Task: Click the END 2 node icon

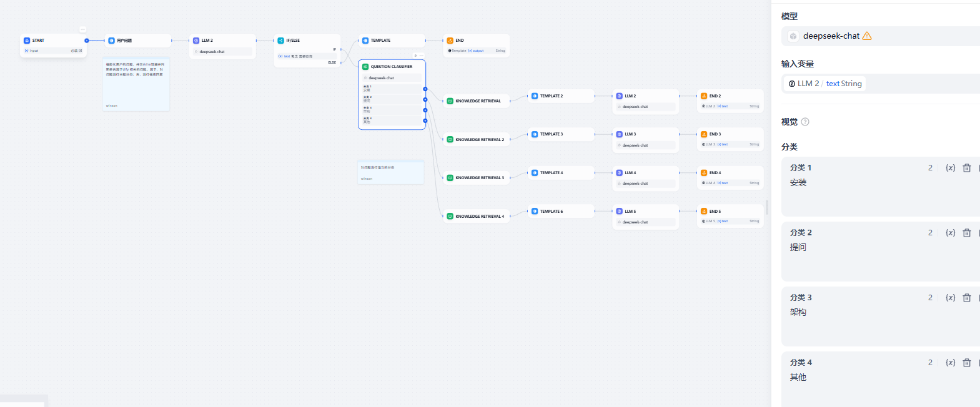Action: [704, 96]
